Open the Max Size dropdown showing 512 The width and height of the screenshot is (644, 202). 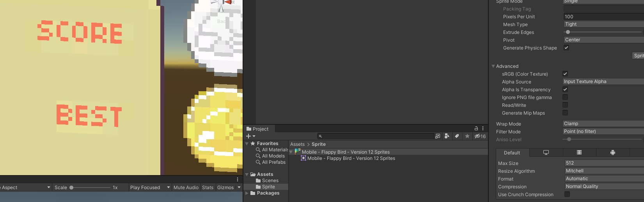click(x=604, y=163)
